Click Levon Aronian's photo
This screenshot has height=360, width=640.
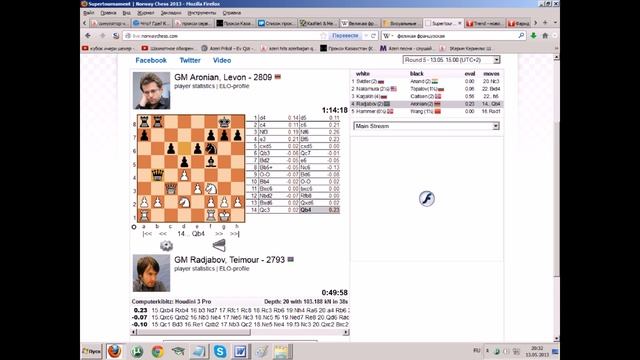pyautogui.click(x=151, y=91)
